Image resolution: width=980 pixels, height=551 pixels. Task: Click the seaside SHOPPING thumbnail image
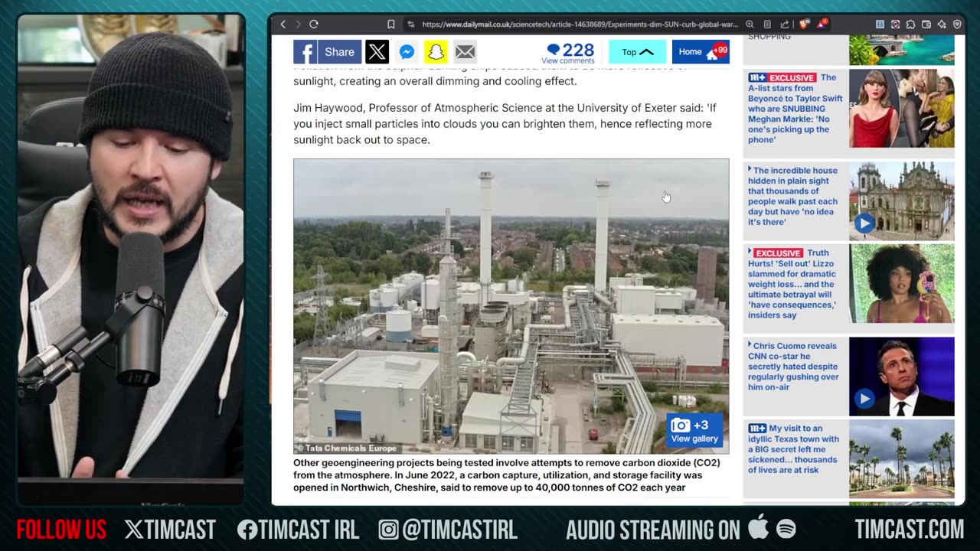(902, 50)
